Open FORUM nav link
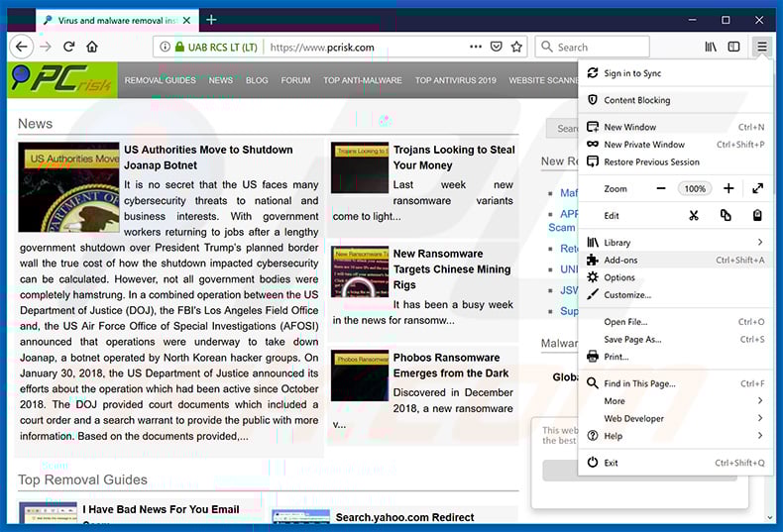The width and height of the screenshot is (783, 532). 295,80
